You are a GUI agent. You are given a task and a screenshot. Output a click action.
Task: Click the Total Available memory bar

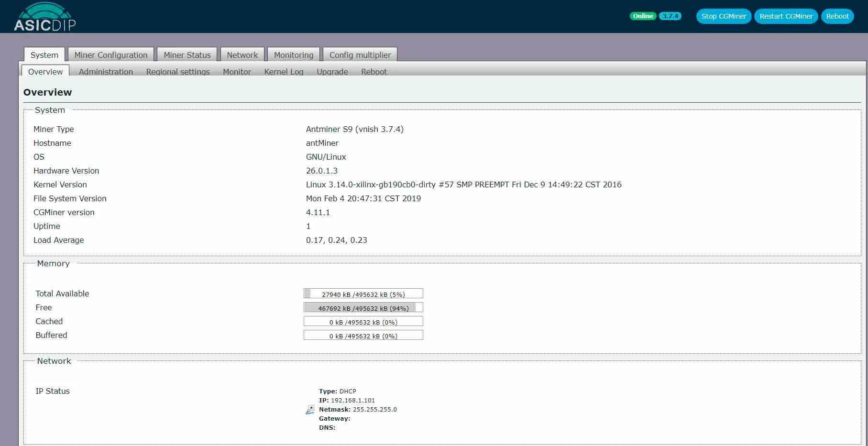(363, 294)
